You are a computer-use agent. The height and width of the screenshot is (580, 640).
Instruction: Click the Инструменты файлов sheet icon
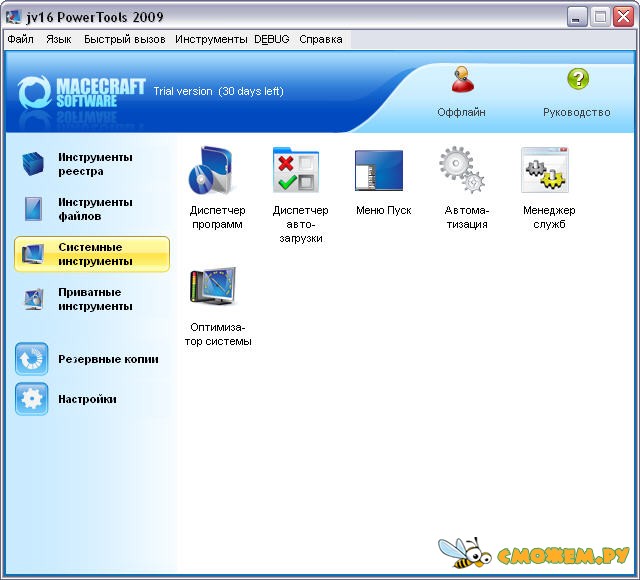(x=33, y=209)
